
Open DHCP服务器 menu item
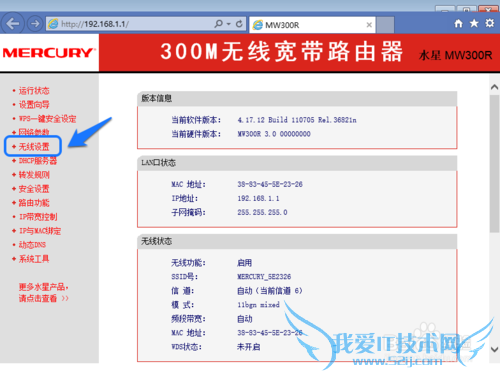(38, 161)
